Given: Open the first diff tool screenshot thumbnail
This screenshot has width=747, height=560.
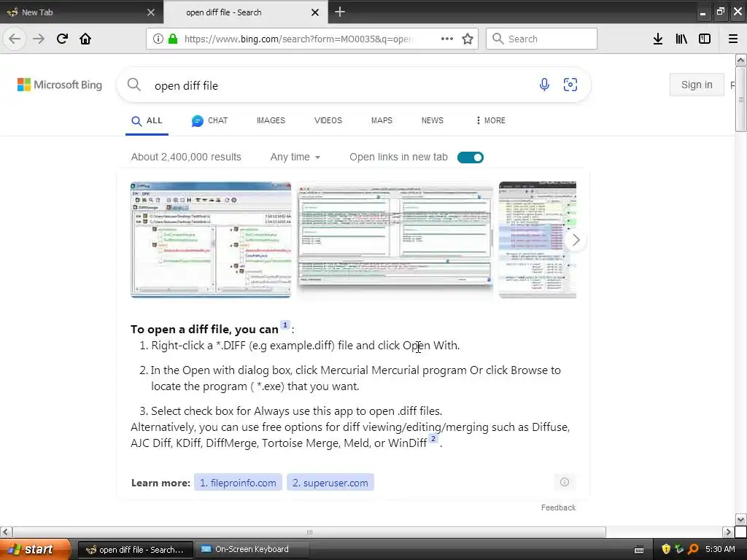Looking at the screenshot, I should (211, 239).
